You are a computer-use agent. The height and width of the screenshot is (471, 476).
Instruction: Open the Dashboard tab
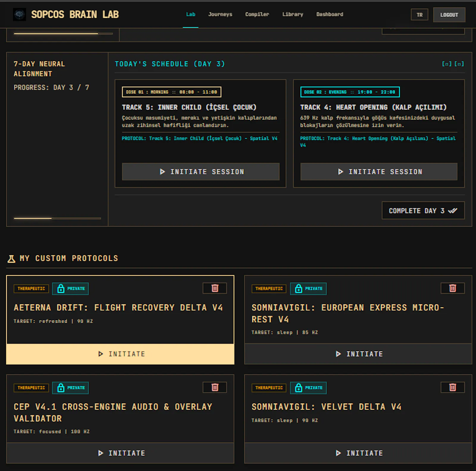[330, 14]
